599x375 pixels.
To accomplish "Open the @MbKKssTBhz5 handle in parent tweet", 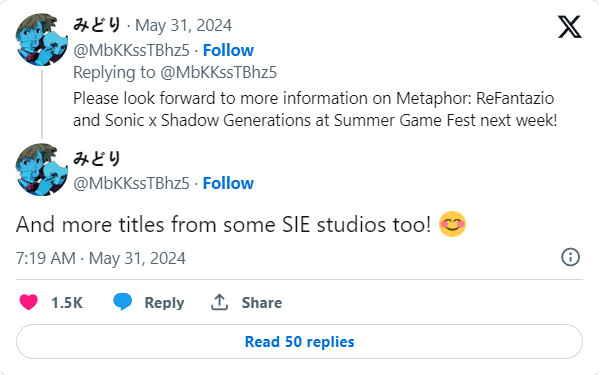I will click(131, 50).
